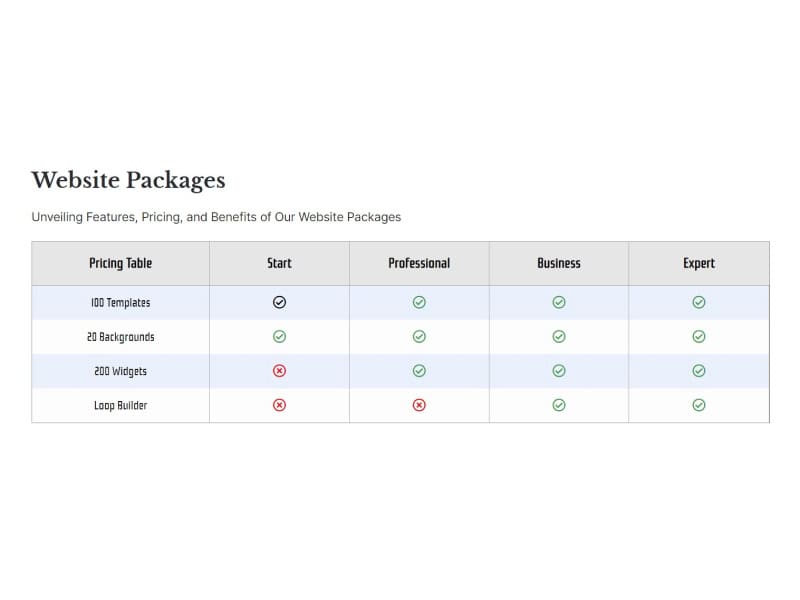Open the Website Packages heading link
The width and height of the screenshot is (800, 600).
click(x=128, y=181)
